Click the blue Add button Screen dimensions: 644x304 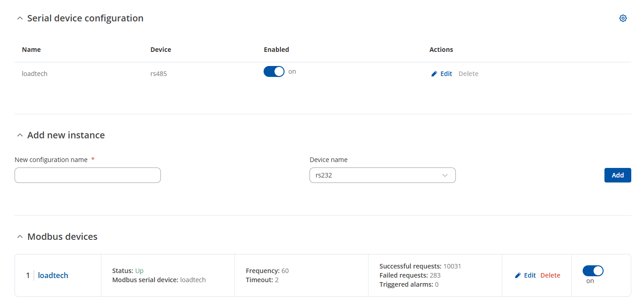click(x=618, y=175)
